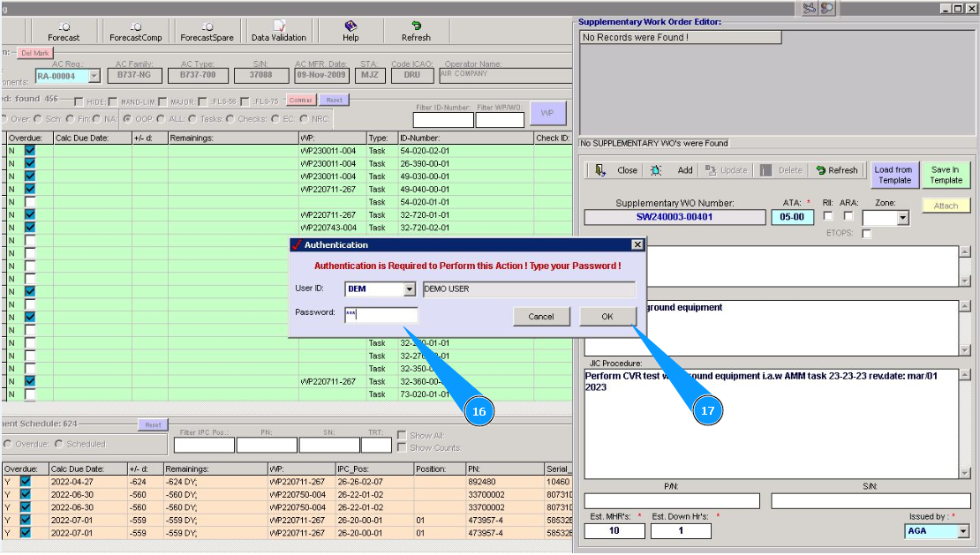Click the Add icon in work order editor
980x555 pixels.
tap(656, 170)
